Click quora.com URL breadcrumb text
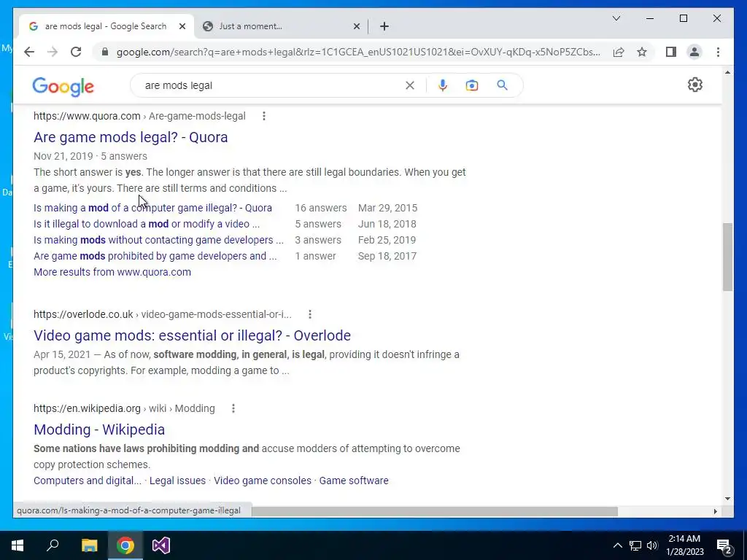 click(x=139, y=116)
